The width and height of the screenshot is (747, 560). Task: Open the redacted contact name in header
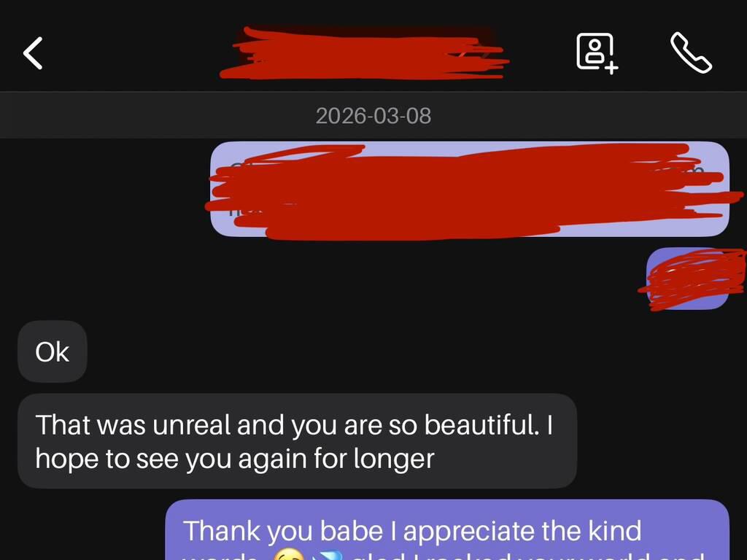coord(365,53)
